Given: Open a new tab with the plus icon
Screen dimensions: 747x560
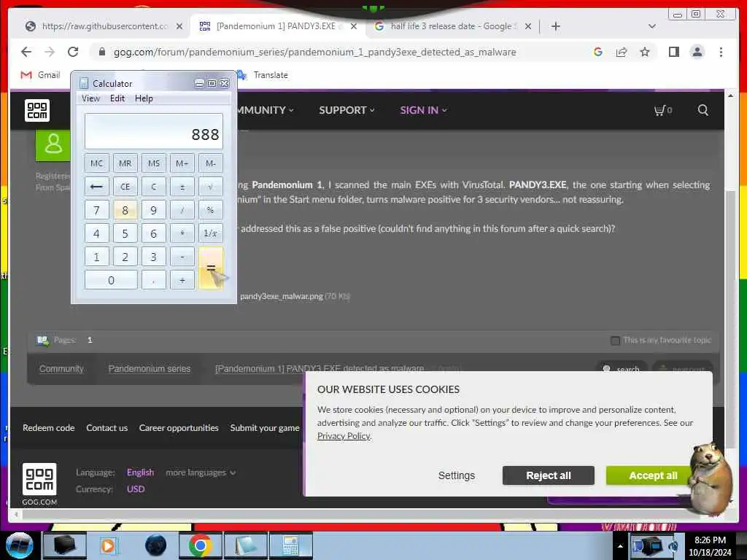Looking at the screenshot, I should coord(555,26).
